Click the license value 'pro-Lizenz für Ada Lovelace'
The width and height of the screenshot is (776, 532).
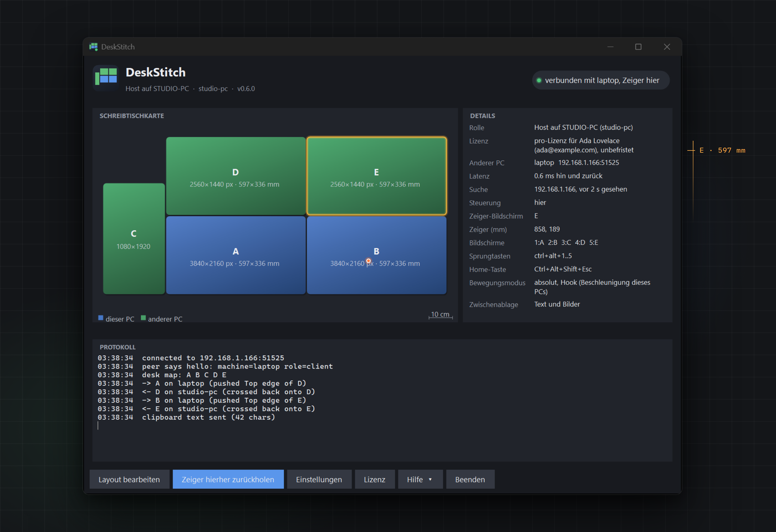(577, 141)
